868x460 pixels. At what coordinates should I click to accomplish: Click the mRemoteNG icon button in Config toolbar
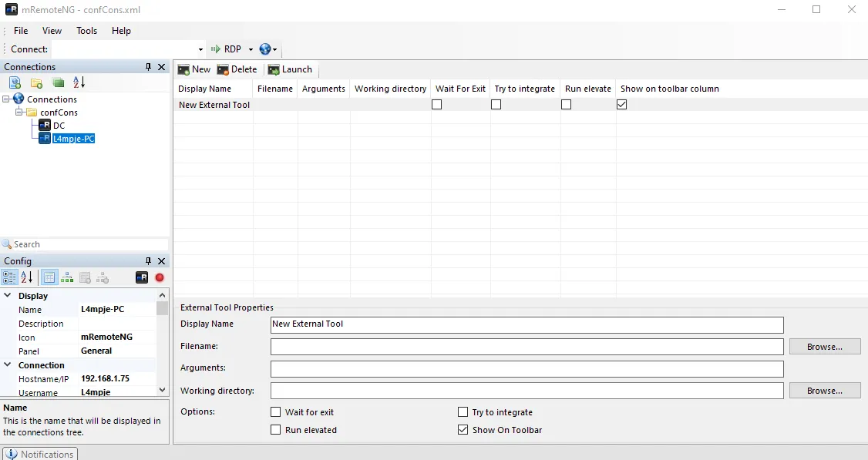tap(142, 277)
